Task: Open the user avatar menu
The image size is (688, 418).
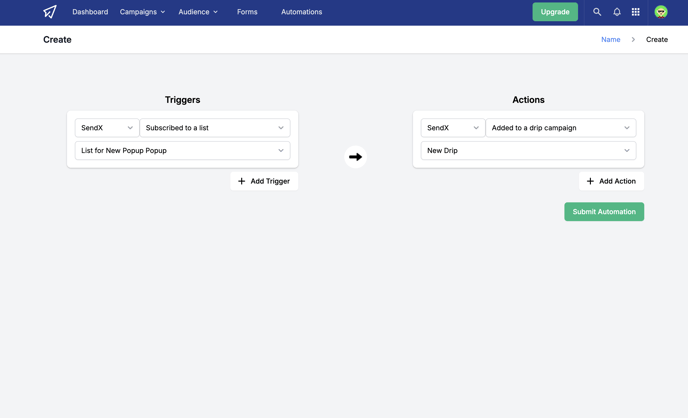Action: [661, 12]
